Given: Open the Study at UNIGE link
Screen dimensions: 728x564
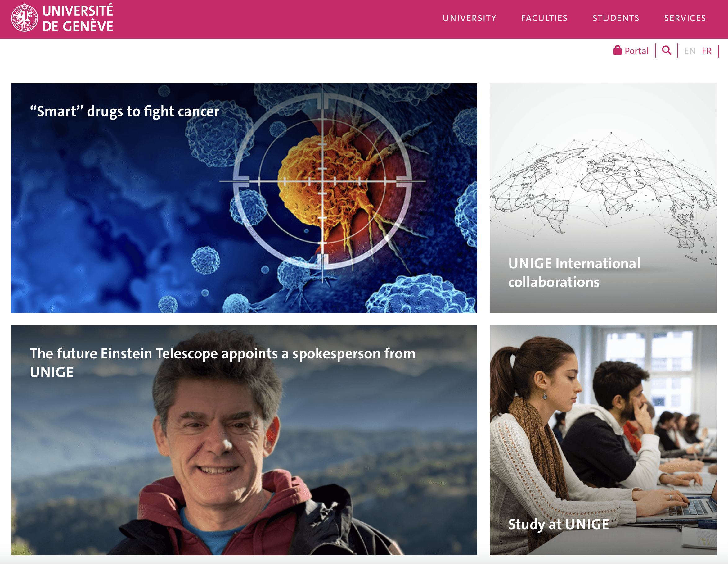Looking at the screenshot, I should pos(558,524).
